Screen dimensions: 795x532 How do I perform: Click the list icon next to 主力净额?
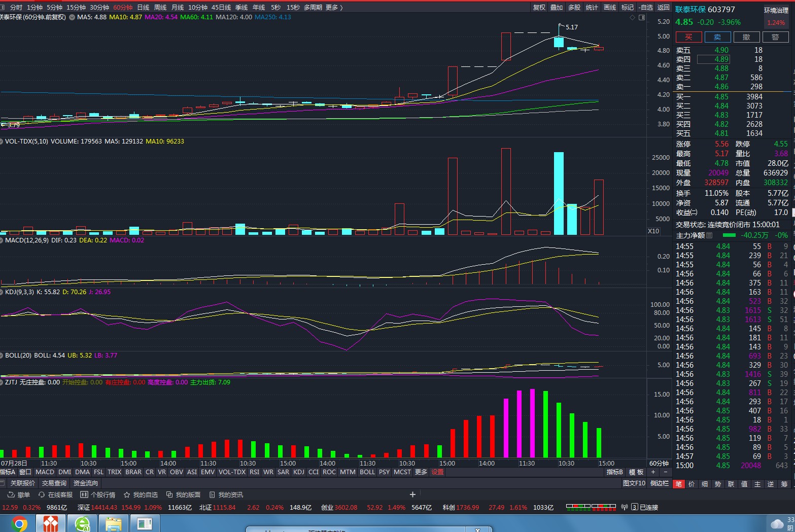pyautogui.click(x=709, y=235)
